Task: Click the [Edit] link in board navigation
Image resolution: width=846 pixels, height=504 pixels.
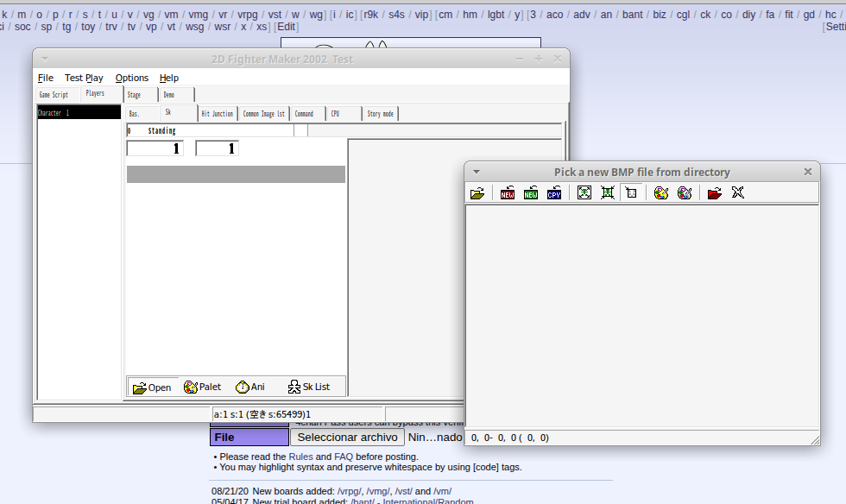Action: 287,27
